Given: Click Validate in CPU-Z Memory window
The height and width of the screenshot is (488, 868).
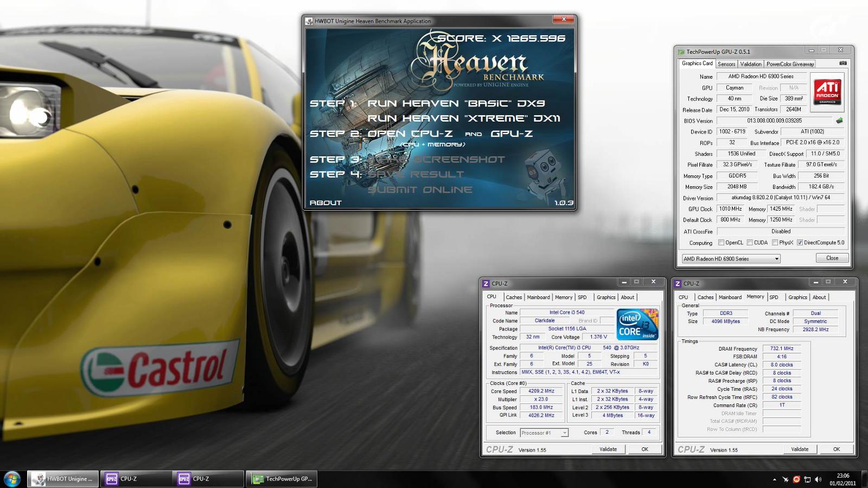Looking at the screenshot, I should pos(800,449).
